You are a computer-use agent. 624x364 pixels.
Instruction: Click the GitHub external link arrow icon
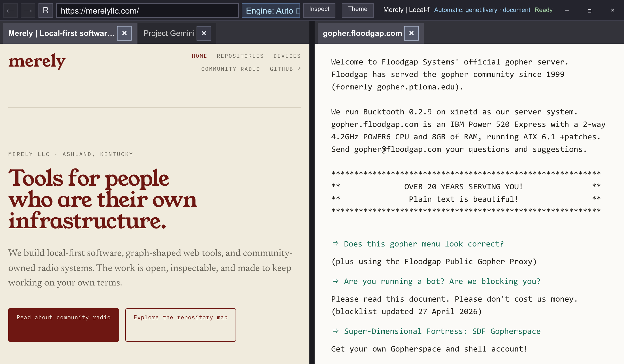[x=299, y=69]
